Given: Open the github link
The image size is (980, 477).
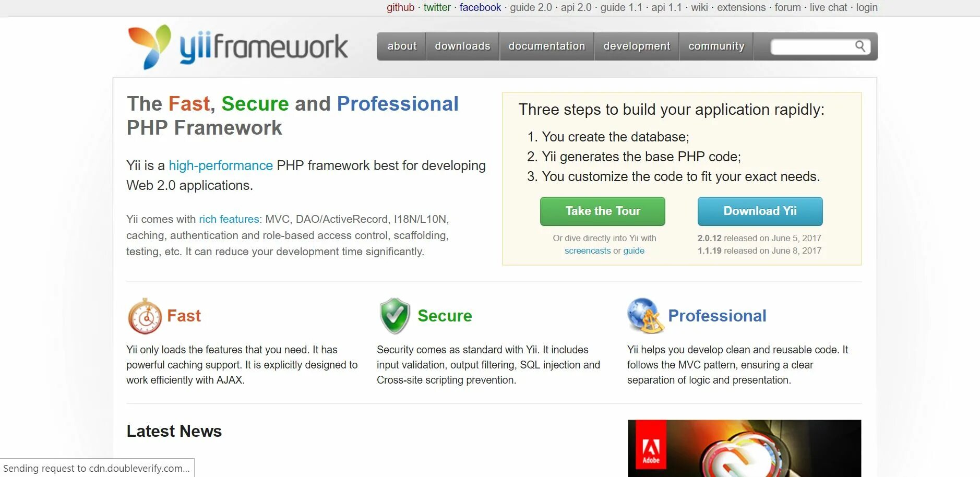Looking at the screenshot, I should 400,7.
